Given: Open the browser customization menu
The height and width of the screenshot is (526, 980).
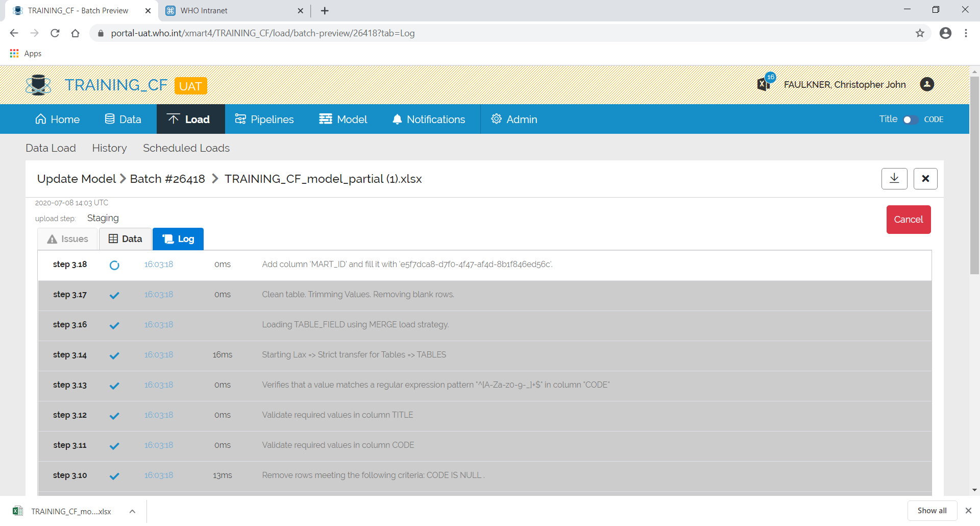Looking at the screenshot, I should click(966, 33).
